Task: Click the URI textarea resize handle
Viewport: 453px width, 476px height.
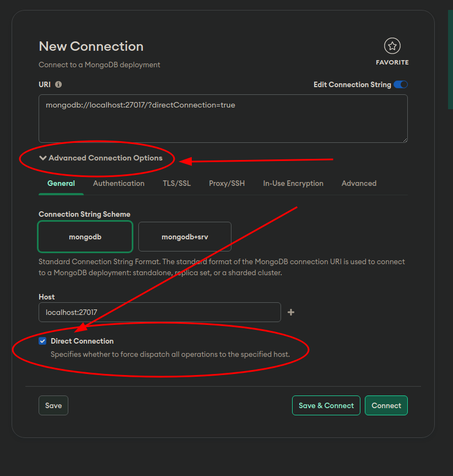Action: (x=405, y=140)
